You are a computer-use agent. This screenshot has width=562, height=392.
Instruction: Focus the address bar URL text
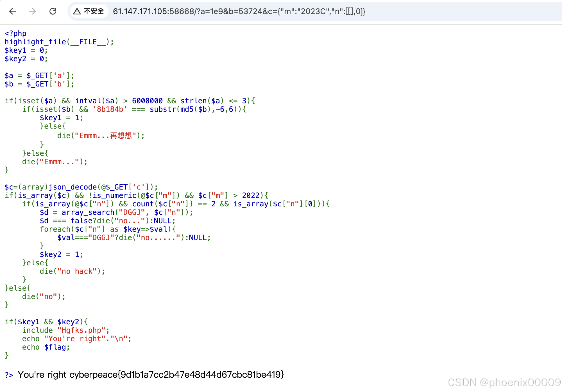coord(239,11)
